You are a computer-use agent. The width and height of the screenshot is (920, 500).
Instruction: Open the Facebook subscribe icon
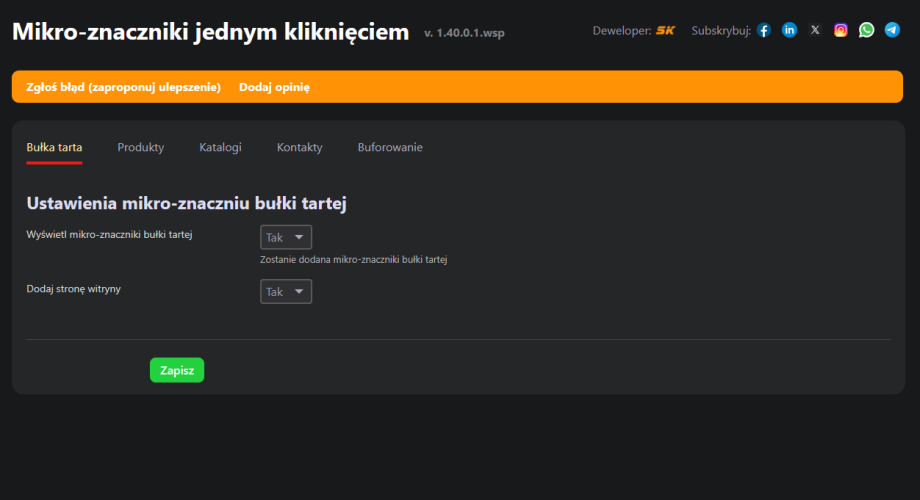(764, 30)
